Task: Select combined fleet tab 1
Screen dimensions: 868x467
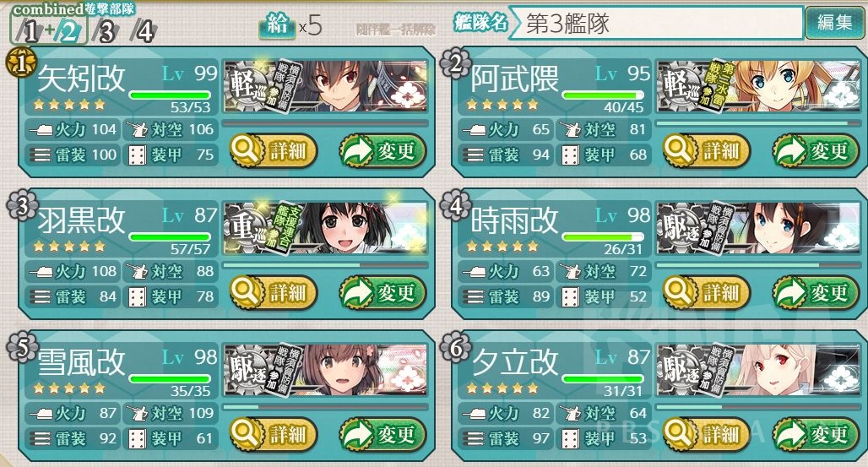Action: (x=30, y=31)
